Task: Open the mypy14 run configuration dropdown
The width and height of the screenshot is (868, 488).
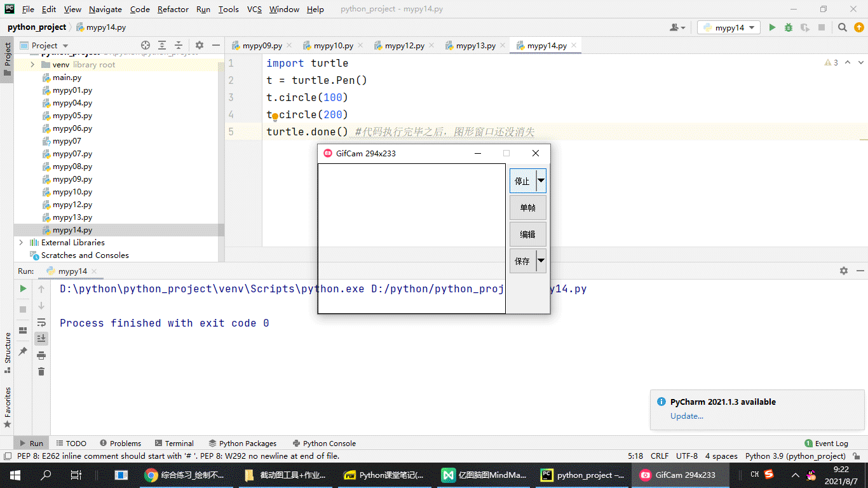Action: pos(729,27)
